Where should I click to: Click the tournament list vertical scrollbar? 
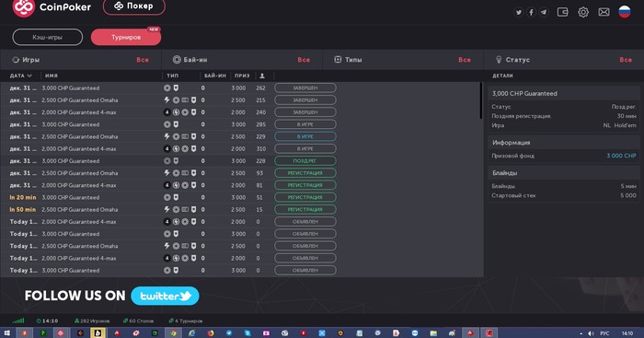click(x=481, y=100)
